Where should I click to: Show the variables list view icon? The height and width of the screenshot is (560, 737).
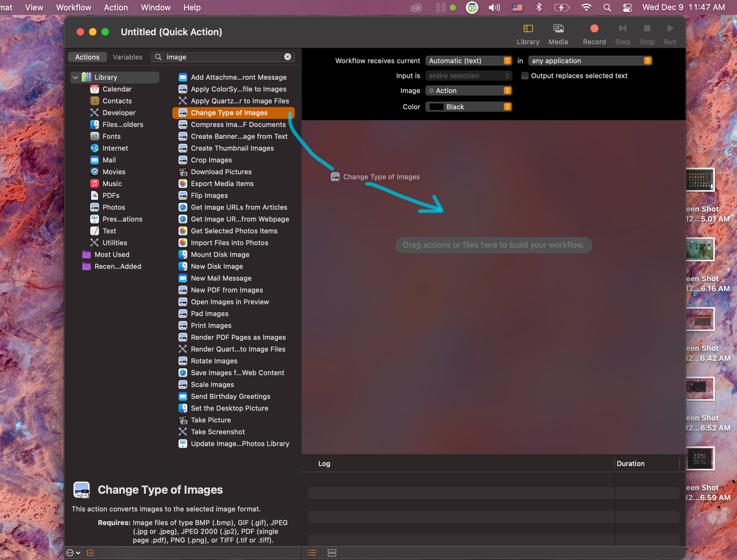[332, 553]
